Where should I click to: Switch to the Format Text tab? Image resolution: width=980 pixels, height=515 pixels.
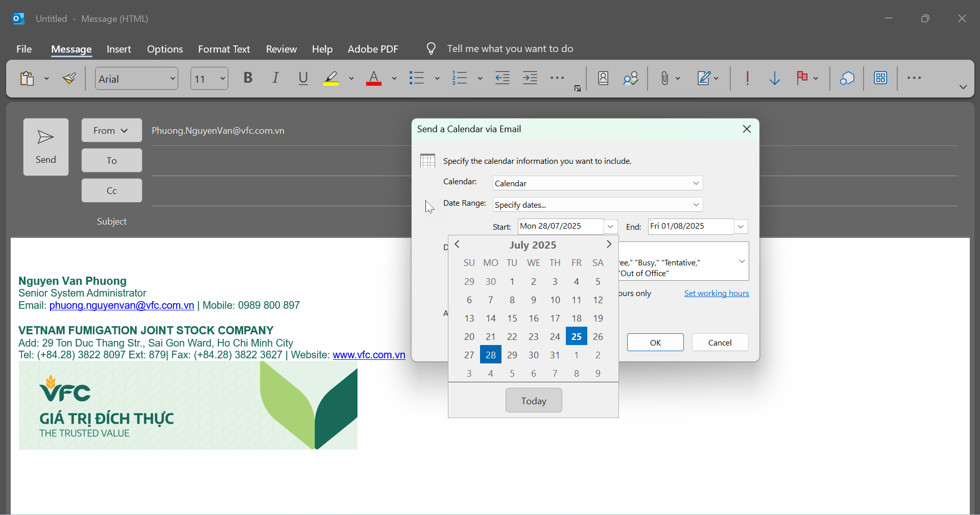coord(224,49)
